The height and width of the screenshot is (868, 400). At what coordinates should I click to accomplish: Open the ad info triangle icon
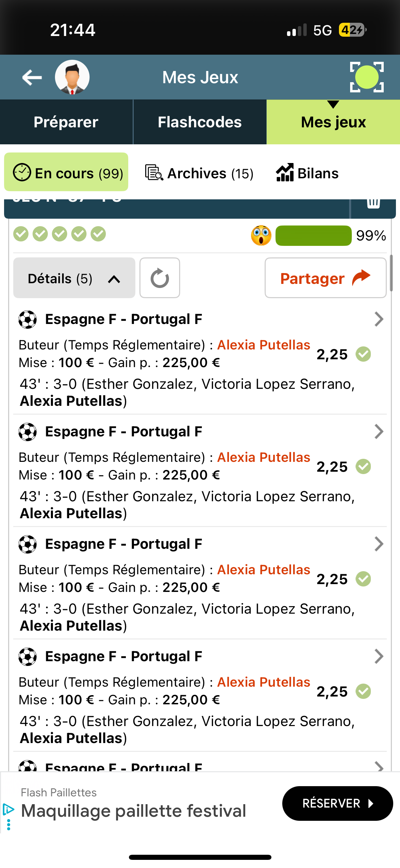point(8,809)
